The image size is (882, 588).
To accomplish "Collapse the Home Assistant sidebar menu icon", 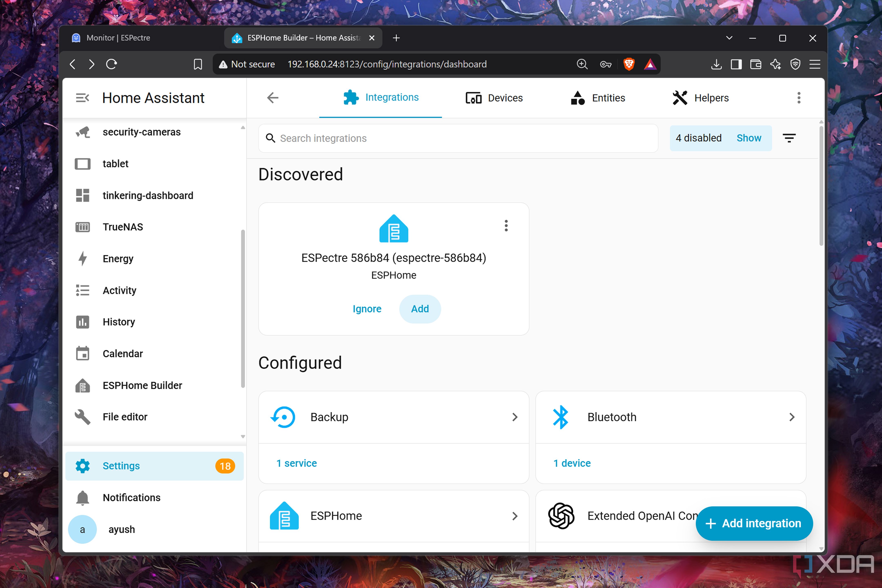I will pos(82,98).
